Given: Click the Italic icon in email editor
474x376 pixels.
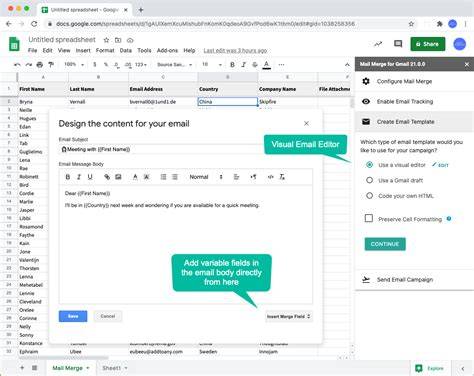Looking at the screenshot, I should click(x=79, y=177).
